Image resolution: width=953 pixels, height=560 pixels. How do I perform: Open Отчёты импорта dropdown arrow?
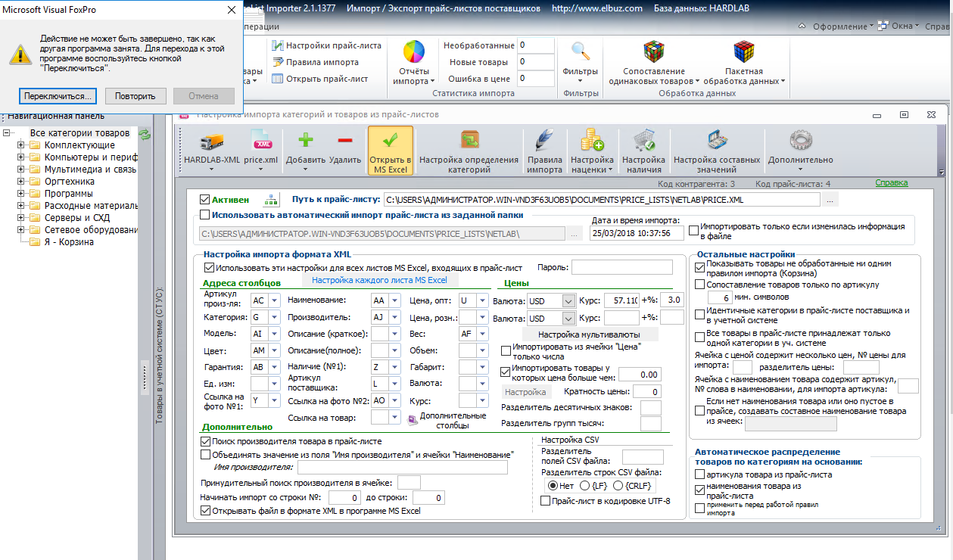coord(432,81)
